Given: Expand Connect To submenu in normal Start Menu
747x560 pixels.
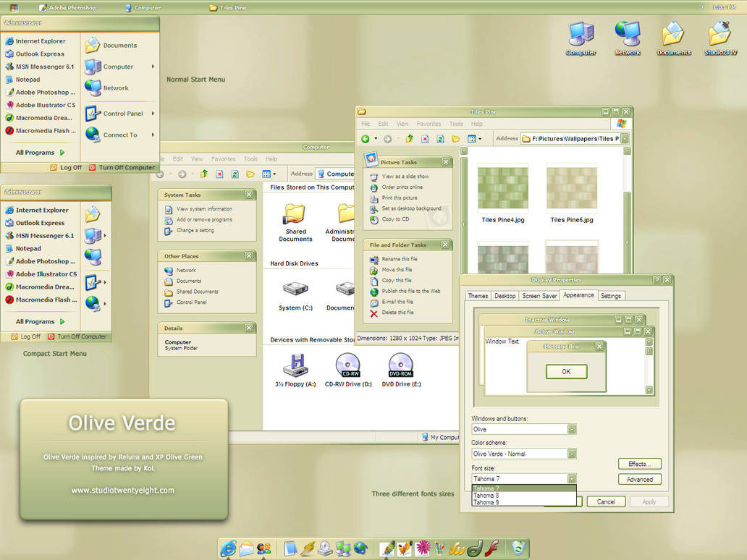Looking at the screenshot, I should 153,135.
